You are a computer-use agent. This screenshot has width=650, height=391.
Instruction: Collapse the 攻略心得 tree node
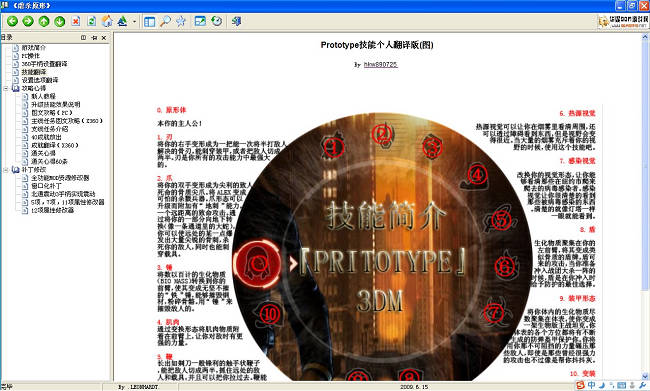coord(6,88)
